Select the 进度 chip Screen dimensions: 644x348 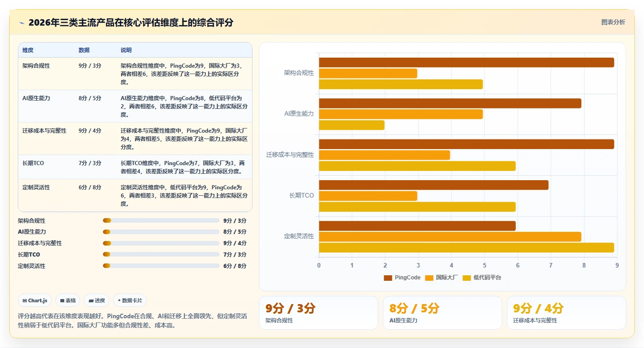tap(97, 300)
